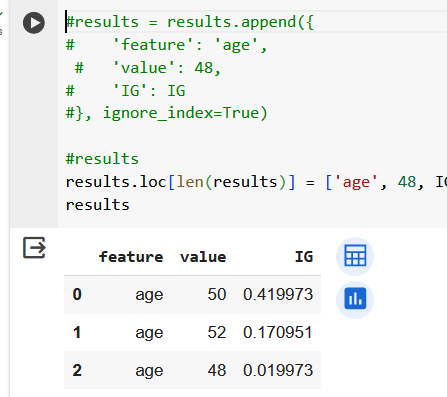The width and height of the screenshot is (447, 397).
Task: Click the value 50 in first row
Action: [x=217, y=294]
